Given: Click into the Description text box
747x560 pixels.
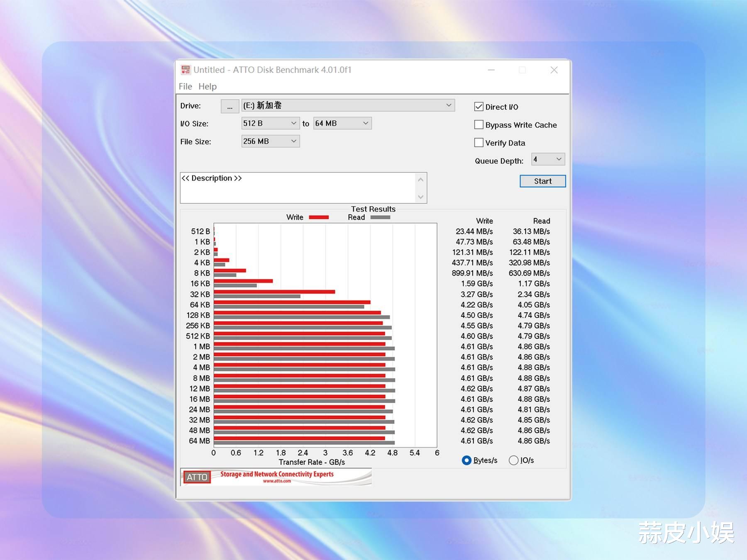Looking at the screenshot, I should (x=298, y=187).
